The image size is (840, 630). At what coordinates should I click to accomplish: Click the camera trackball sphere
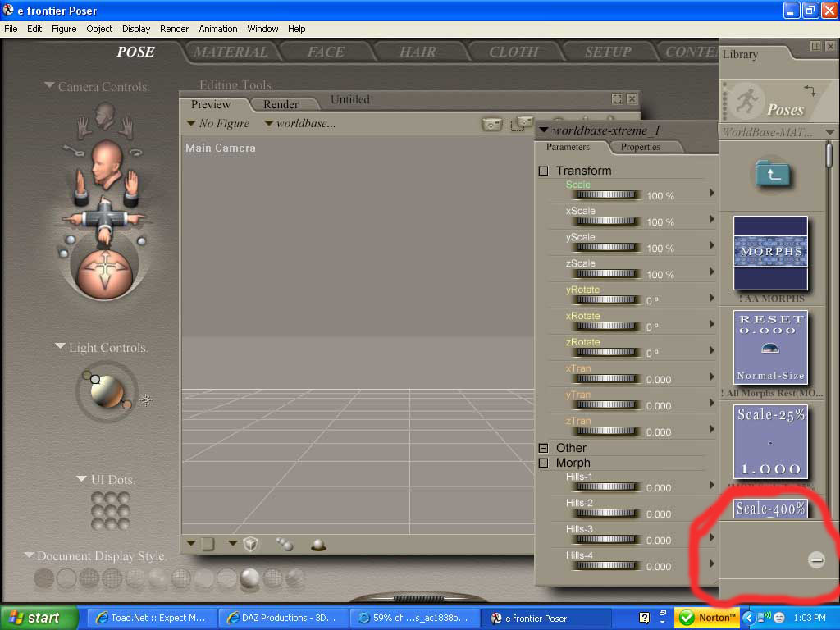coord(105,271)
